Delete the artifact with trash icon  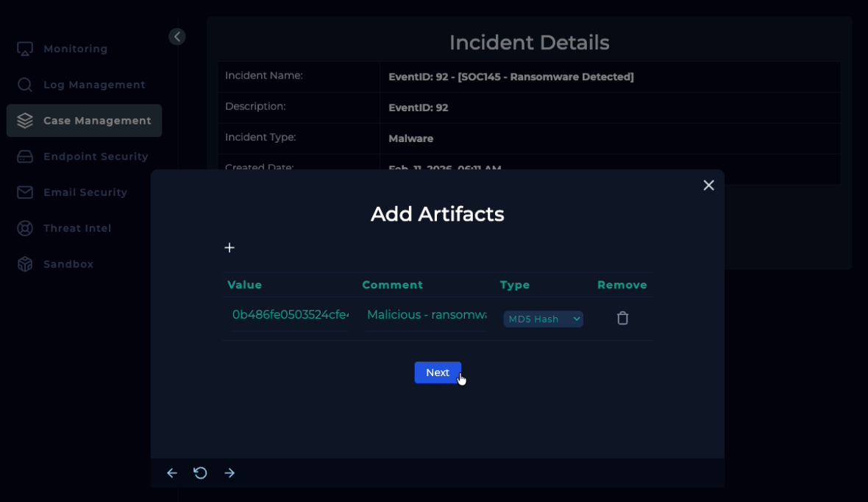click(x=622, y=318)
